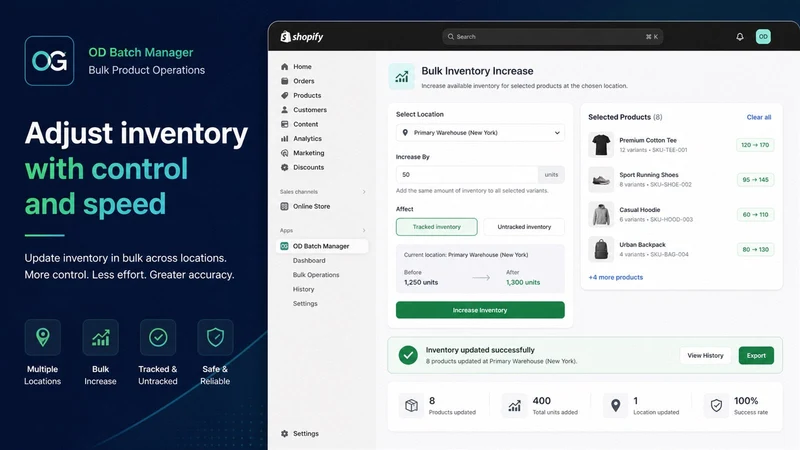Expand the Apps section chevron
The height and width of the screenshot is (450, 800).
tap(364, 231)
